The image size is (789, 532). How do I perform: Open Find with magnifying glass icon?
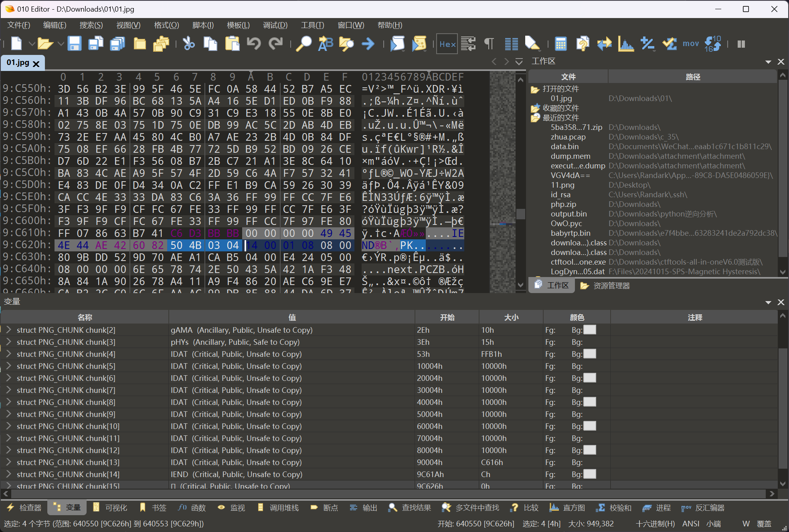303,43
